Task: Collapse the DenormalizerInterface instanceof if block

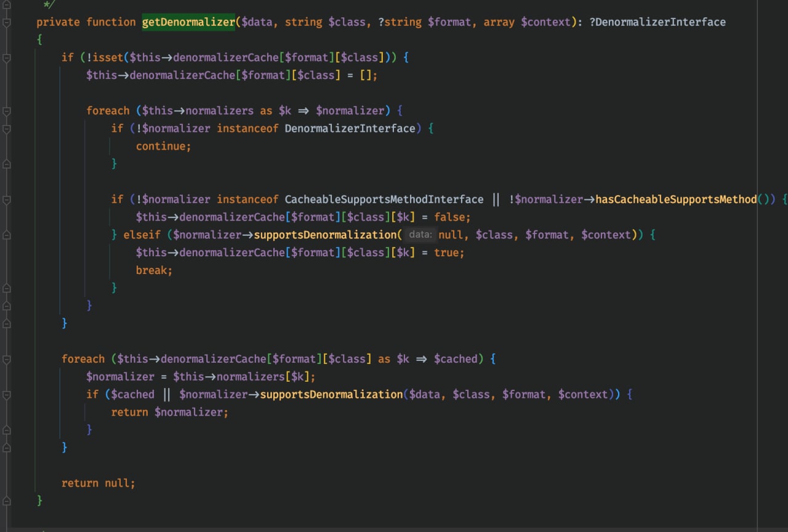Action: pyautogui.click(x=7, y=129)
